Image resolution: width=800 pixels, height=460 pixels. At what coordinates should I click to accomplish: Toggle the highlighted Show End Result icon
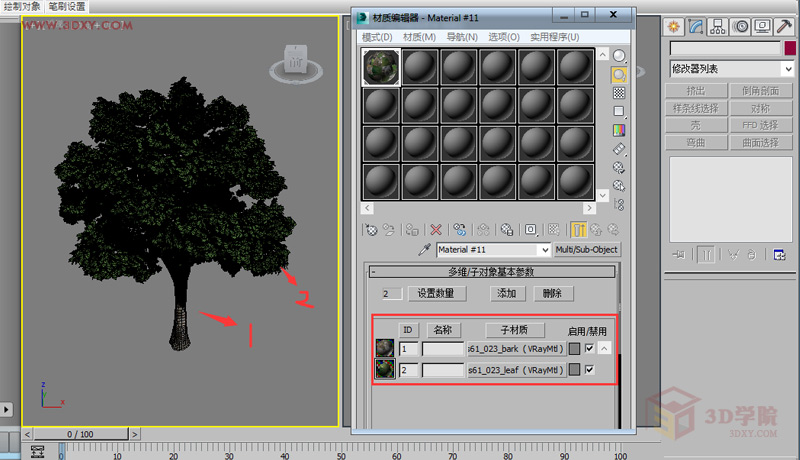pos(579,230)
